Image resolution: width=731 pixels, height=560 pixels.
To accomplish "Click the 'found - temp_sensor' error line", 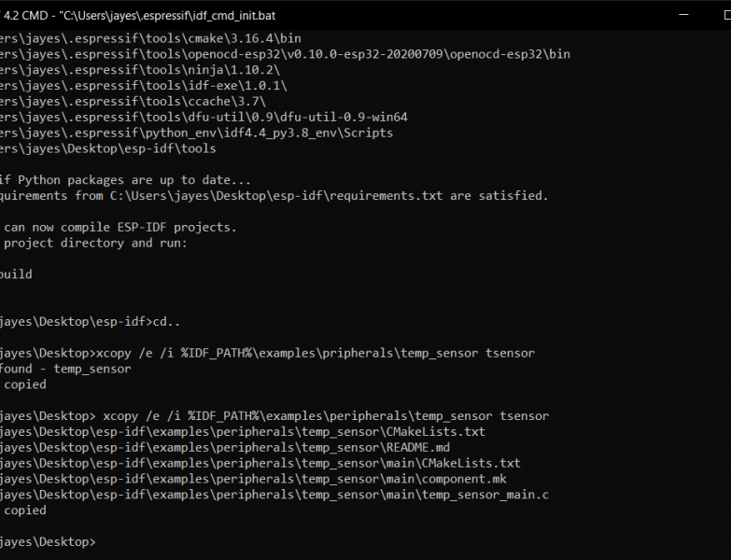I will [x=65, y=369].
